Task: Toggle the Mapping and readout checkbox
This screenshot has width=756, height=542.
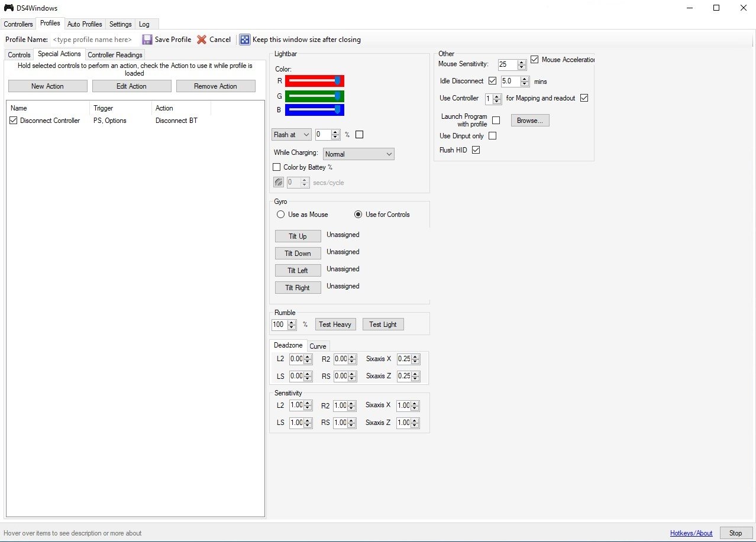Action: tap(584, 98)
